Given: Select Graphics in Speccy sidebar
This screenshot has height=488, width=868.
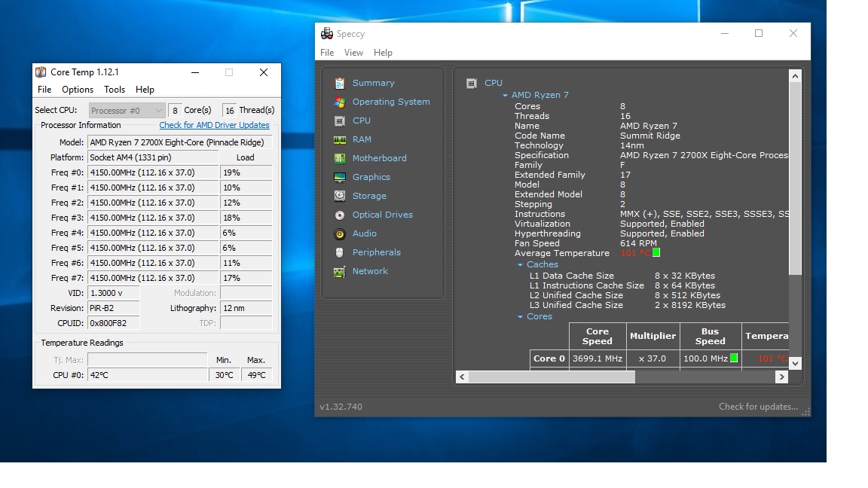Looking at the screenshot, I should pyautogui.click(x=371, y=177).
